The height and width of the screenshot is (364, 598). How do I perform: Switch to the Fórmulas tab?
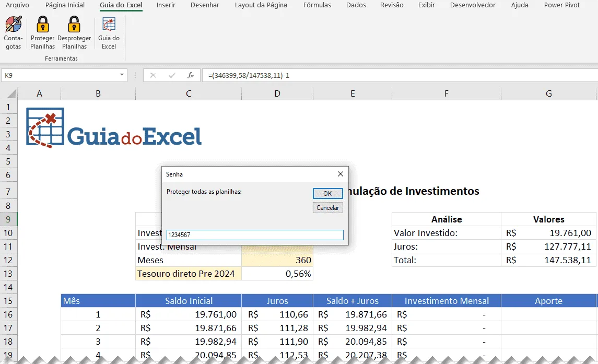317,5
